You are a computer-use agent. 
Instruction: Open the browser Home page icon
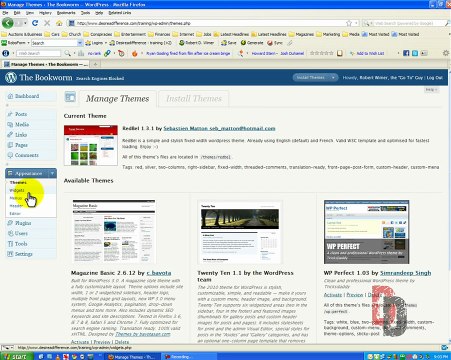pos(59,23)
